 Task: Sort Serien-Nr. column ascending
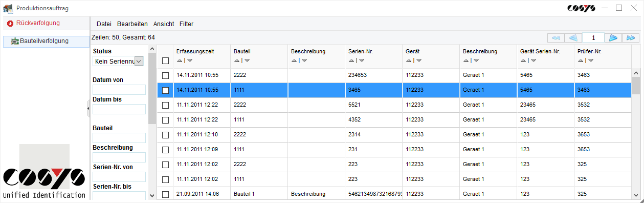[351, 60]
